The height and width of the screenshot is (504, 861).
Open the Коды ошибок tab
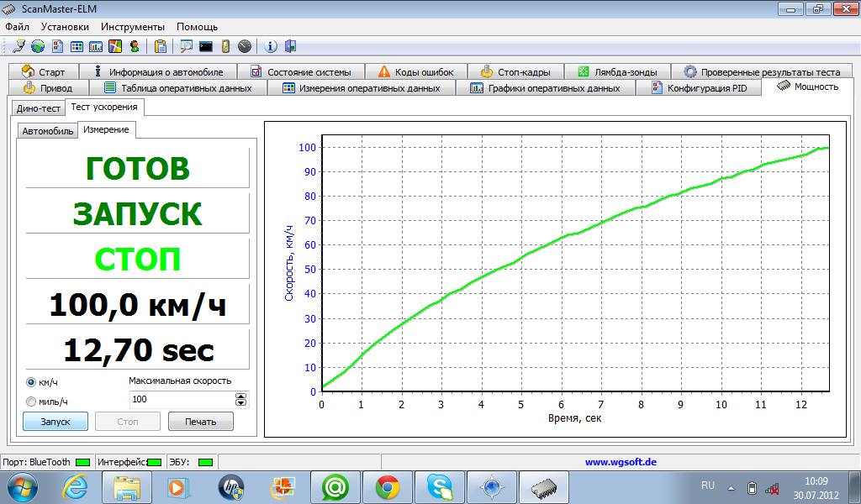point(416,72)
